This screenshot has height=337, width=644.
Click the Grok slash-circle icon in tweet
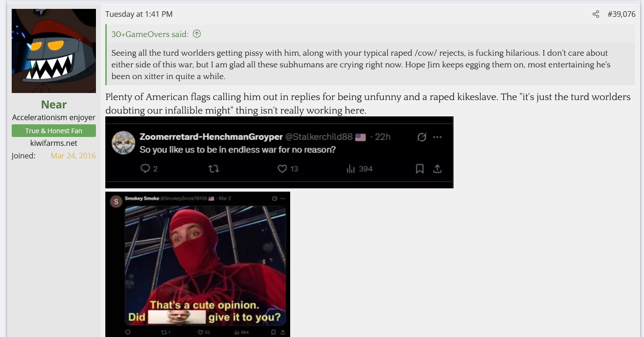tap(421, 137)
